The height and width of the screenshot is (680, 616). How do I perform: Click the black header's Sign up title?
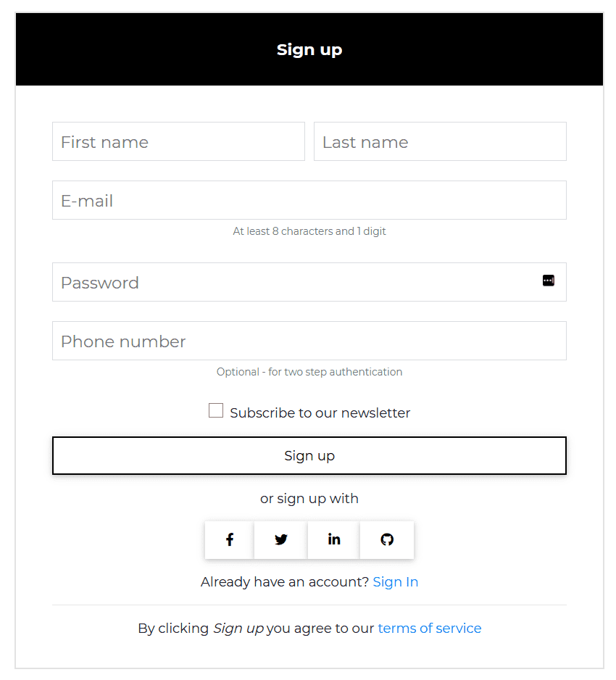coord(309,50)
